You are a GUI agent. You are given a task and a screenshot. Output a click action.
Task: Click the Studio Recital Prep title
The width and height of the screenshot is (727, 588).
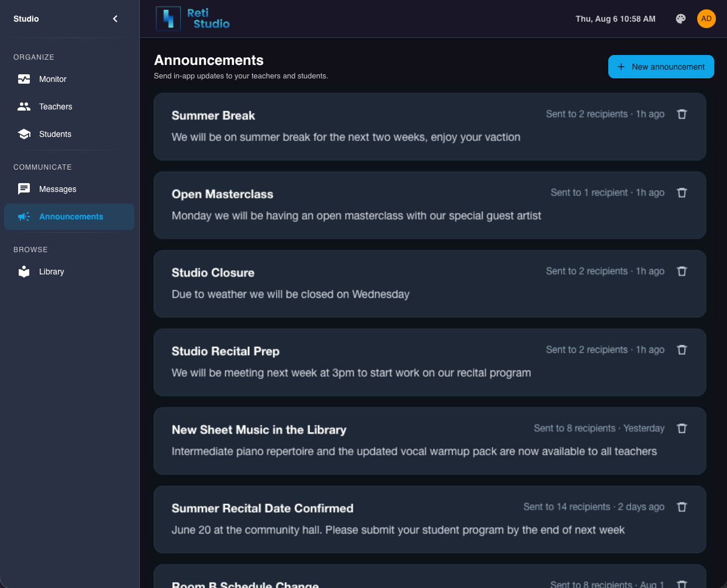tap(225, 351)
